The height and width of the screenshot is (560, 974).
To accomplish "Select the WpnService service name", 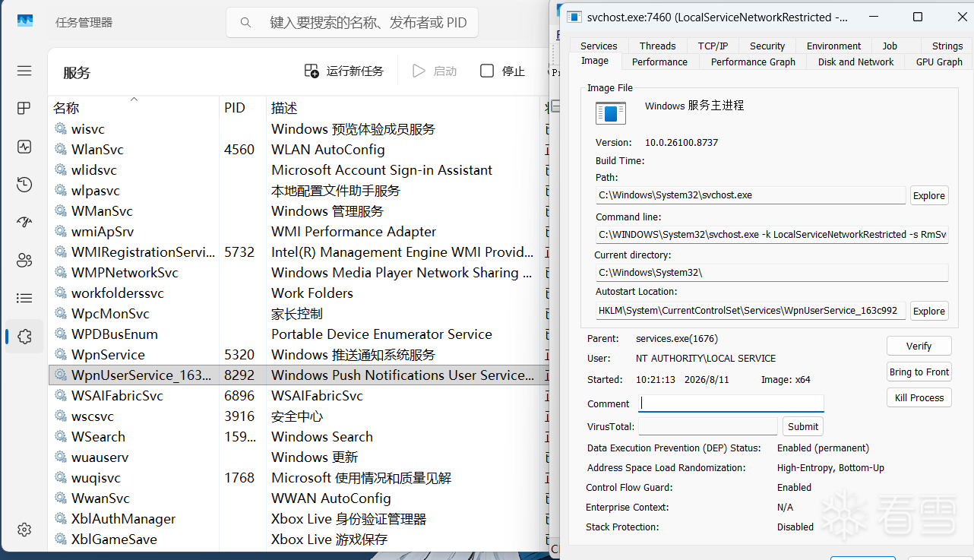I will tap(108, 355).
